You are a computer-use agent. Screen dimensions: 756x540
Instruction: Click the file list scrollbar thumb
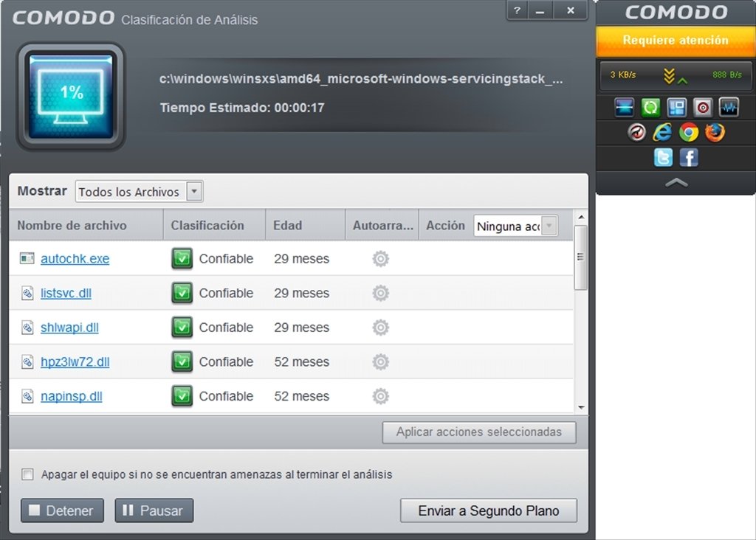click(580, 257)
